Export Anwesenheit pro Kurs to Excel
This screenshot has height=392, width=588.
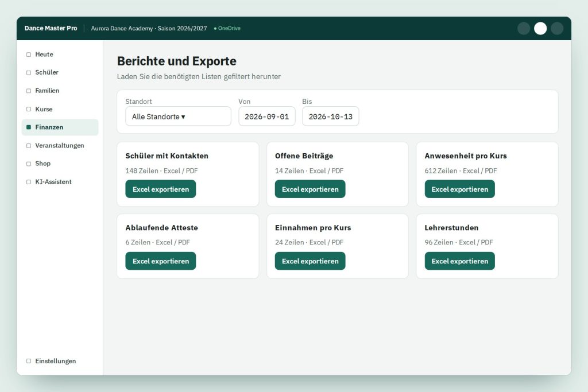pyautogui.click(x=460, y=189)
